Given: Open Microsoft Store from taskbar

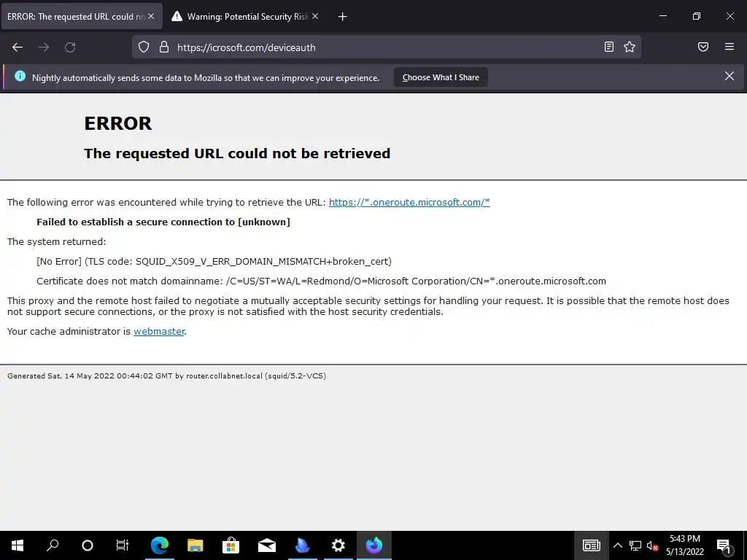Looking at the screenshot, I should [231, 545].
